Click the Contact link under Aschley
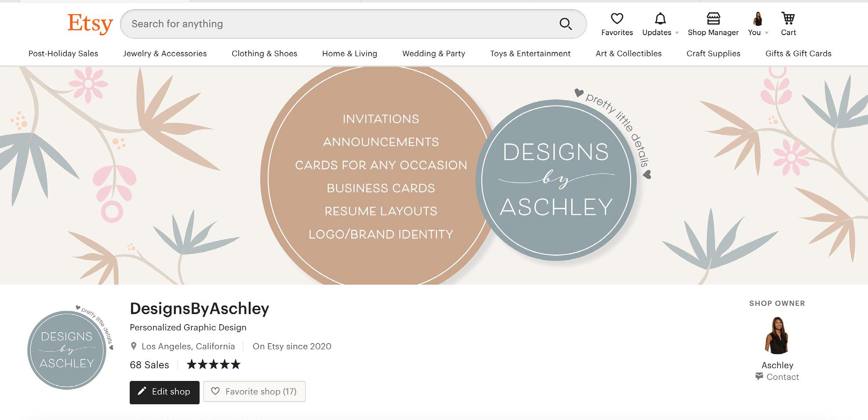Screen dimensions: 868x420 tap(783, 377)
